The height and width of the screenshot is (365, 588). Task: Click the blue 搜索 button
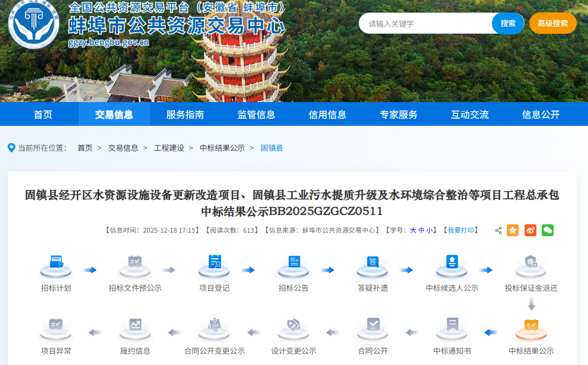508,24
